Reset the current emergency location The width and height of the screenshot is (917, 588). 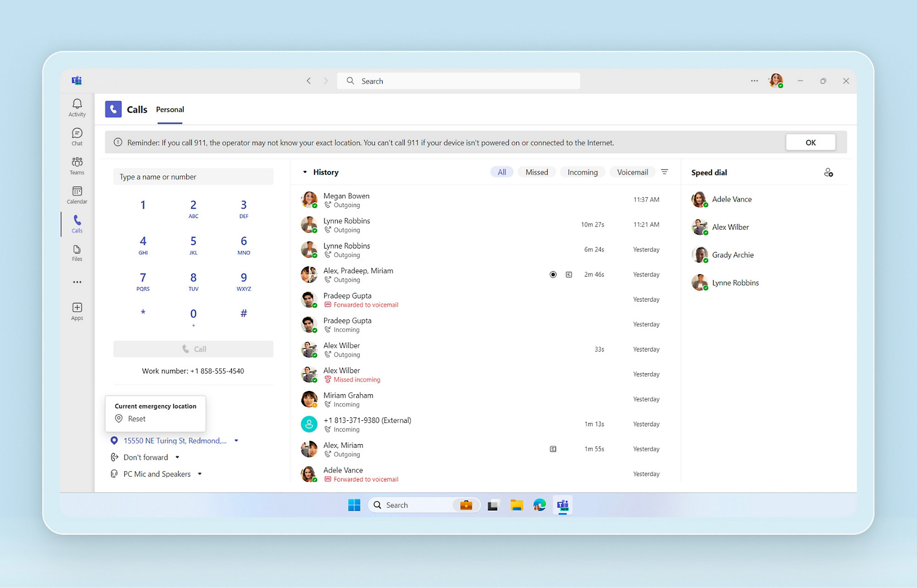coord(136,419)
